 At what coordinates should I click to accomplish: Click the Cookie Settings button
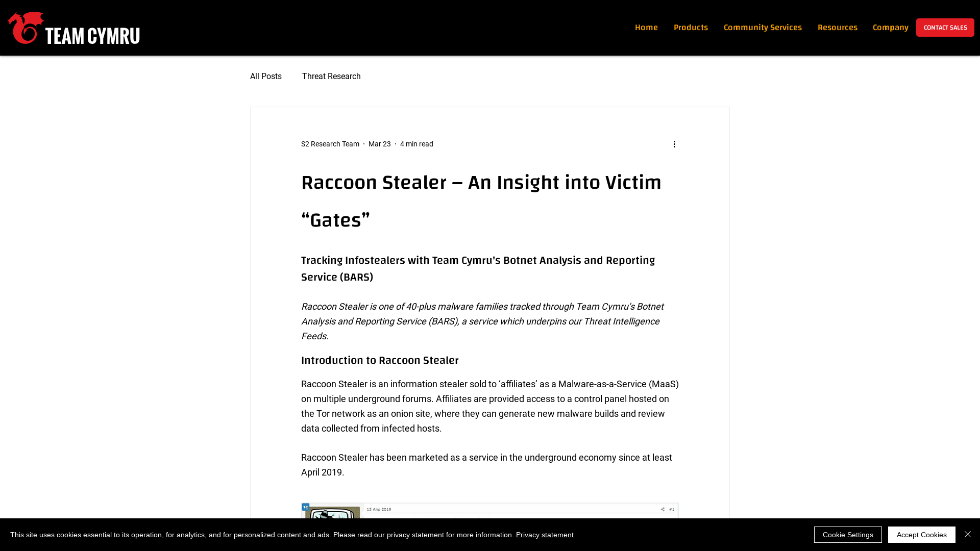pos(848,535)
